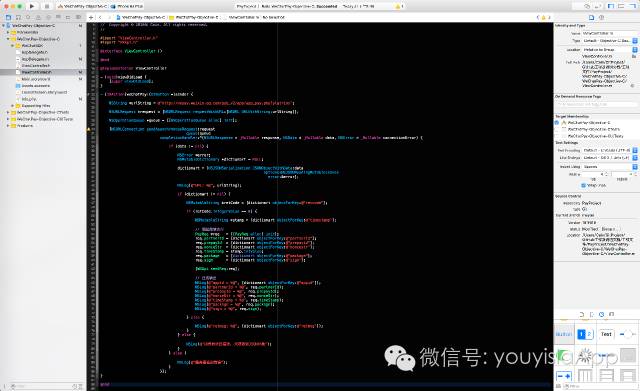
Task: Run the project with the Play button
Action: pos(32,6)
